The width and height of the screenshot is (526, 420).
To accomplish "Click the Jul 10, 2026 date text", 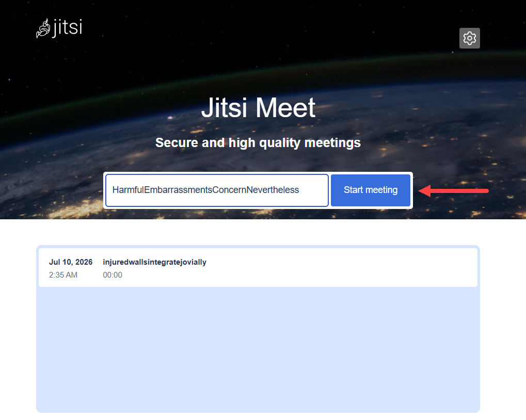I will click(71, 262).
